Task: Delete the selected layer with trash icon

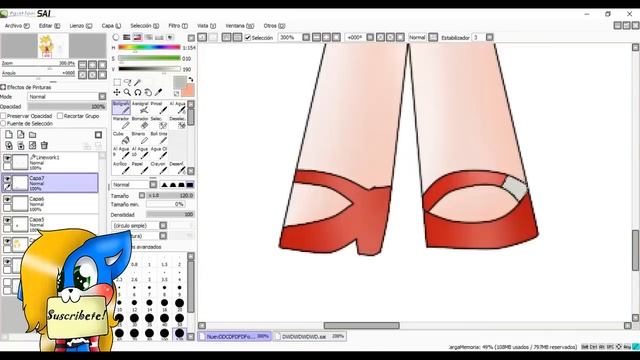Action: (44, 145)
